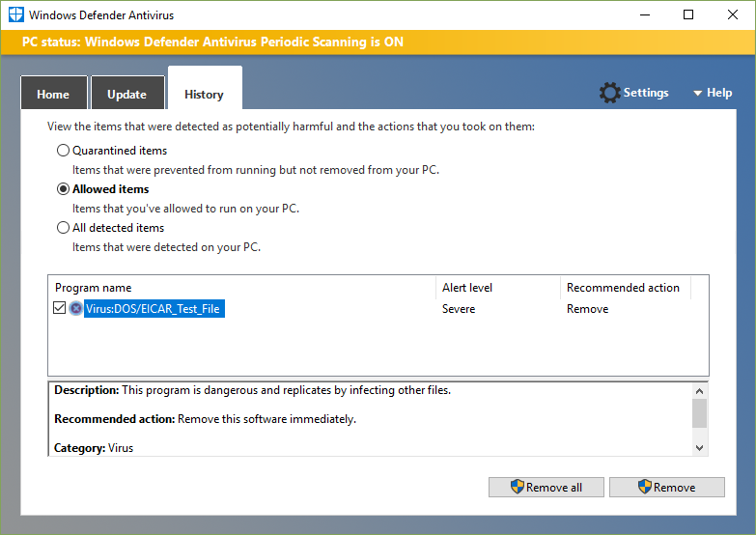Screen dimensions: 756x535
Task: Click the Recommended action column header
Action: [x=626, y=288]
